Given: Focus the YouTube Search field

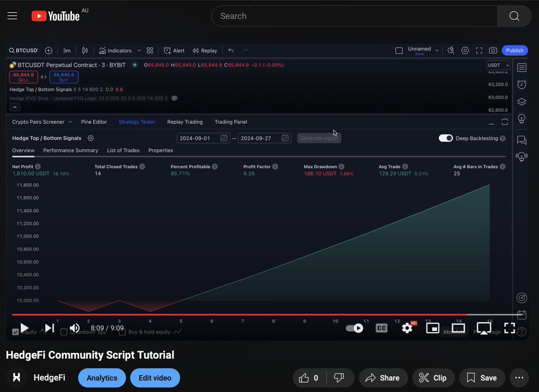Looking at the screenshot, I should 354,16.
